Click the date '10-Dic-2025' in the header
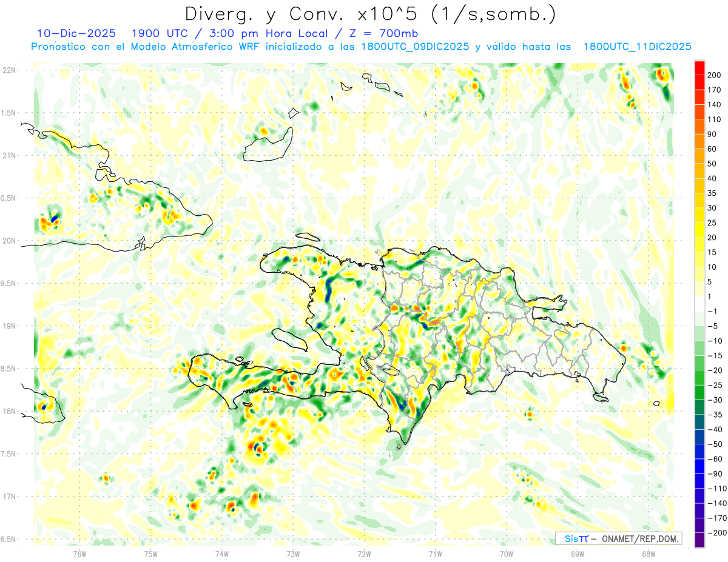The width and height of the screenshot is (728, 562). (76, 33)
